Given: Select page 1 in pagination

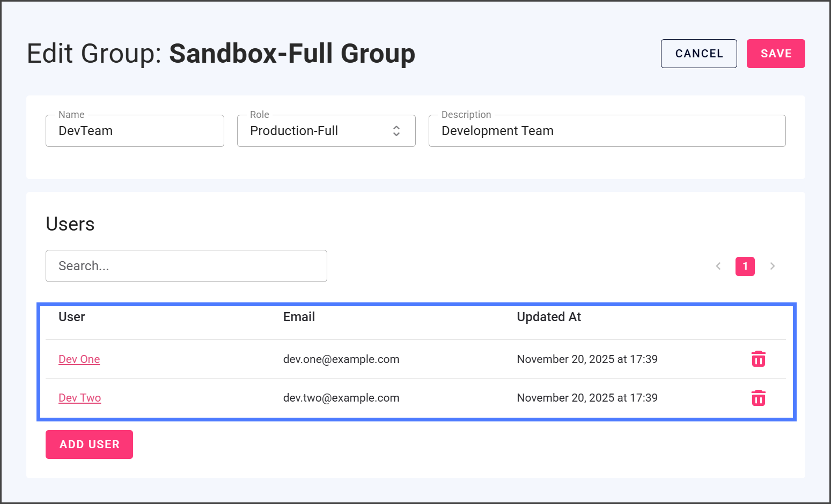Looking at the screenshot, I should (745, 266).
